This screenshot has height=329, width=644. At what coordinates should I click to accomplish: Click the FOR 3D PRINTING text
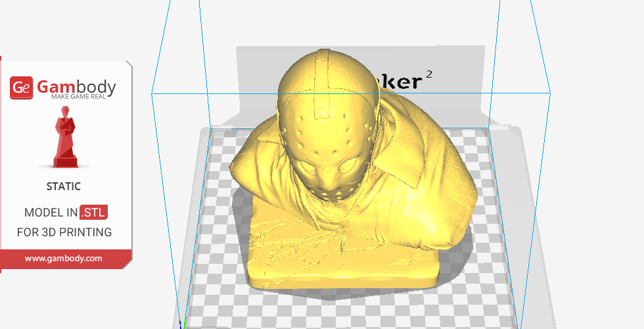[x=64, y=232]
